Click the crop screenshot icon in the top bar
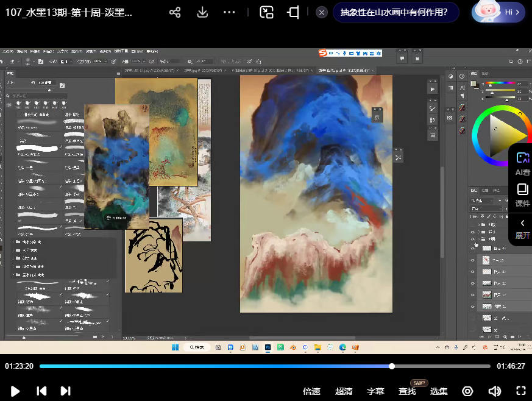Screen dimensions: 532x401 (293, 12)
